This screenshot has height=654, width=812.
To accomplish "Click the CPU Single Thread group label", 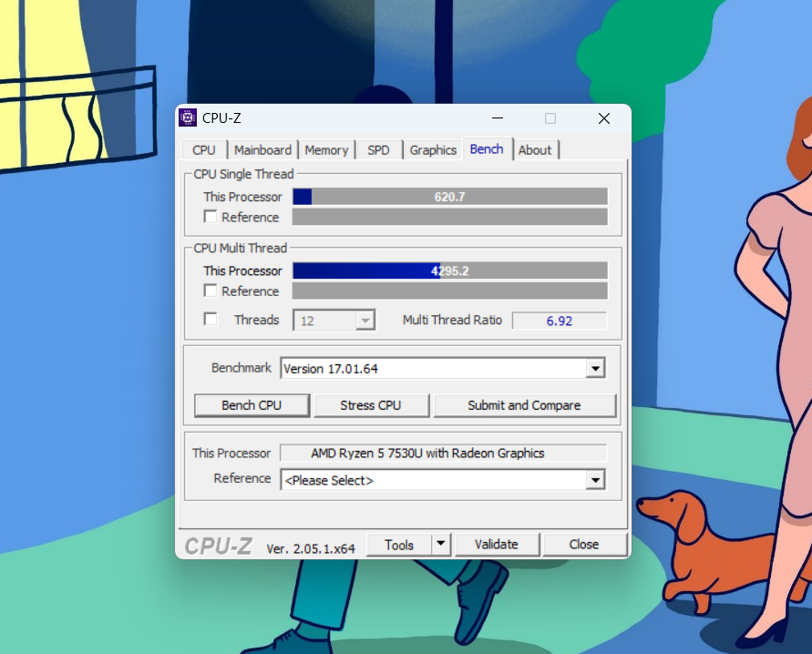I will (243, 174).
